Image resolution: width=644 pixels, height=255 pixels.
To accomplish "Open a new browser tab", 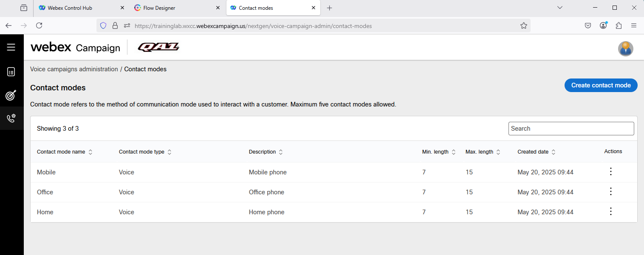I will tap(330, 8).
